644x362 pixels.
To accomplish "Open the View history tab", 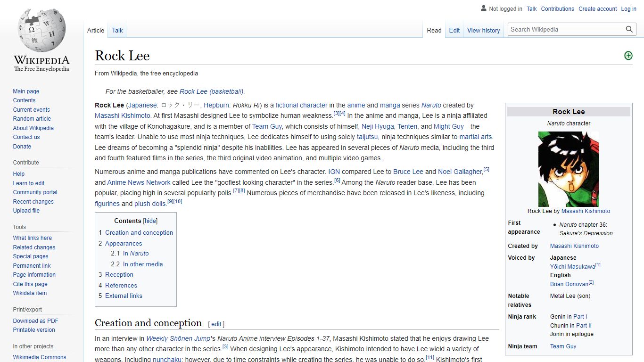I will pyautogui.click(x=483, y=30).
